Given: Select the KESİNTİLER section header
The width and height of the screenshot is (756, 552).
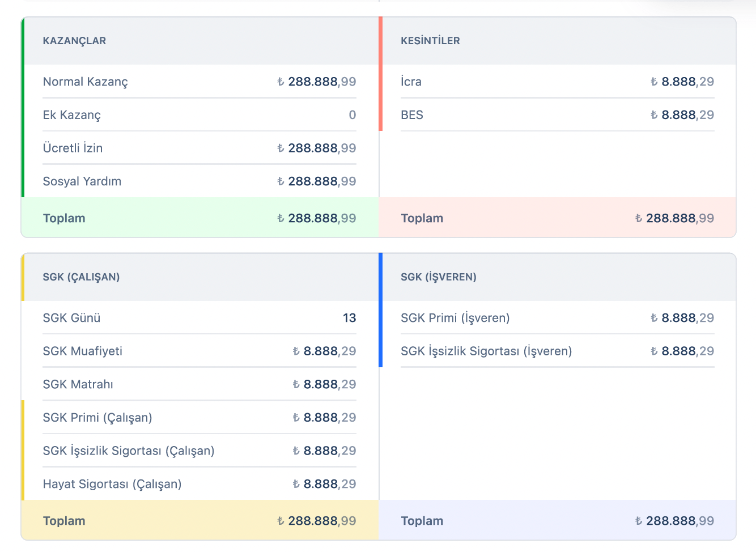Looking at the screenshot, I should 430,41.
